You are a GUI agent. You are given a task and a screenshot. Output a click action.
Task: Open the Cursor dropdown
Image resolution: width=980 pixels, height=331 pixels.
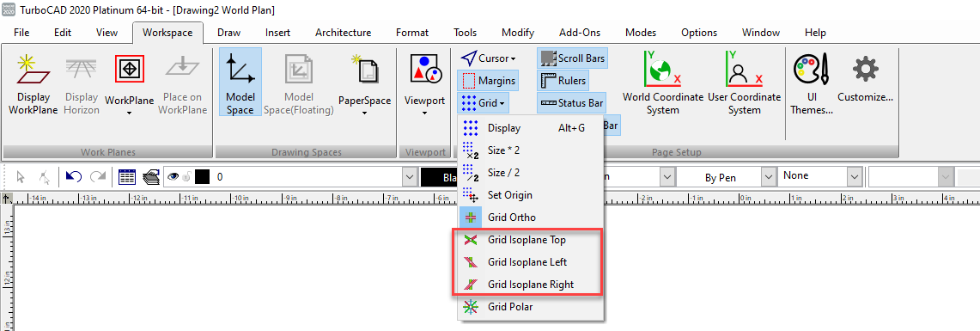click(x=488, y=58)
